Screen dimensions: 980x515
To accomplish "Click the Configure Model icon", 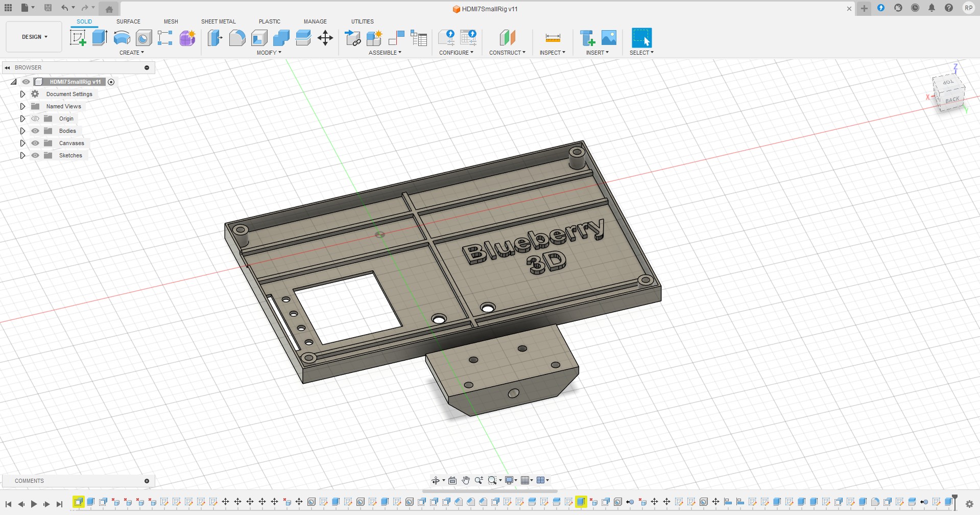I will tap(446, 38).
